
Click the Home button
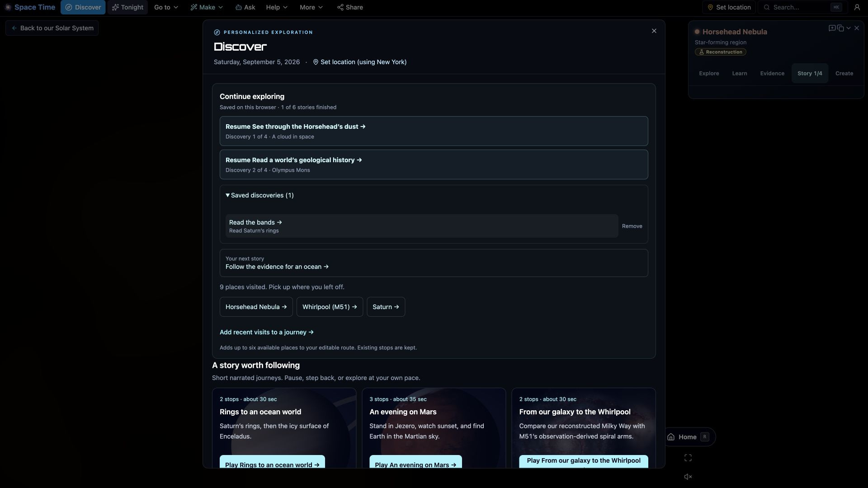pyautogui.click(x=689, y=437)
